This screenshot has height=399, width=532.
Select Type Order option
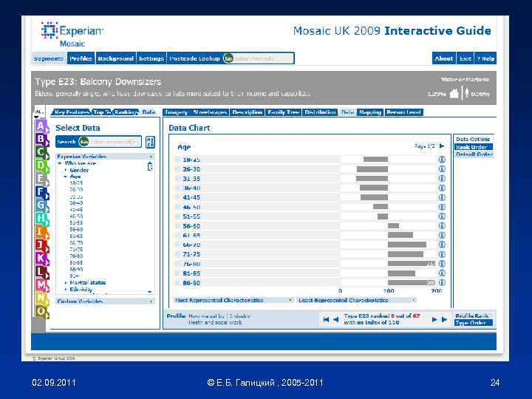pos(474,323)
